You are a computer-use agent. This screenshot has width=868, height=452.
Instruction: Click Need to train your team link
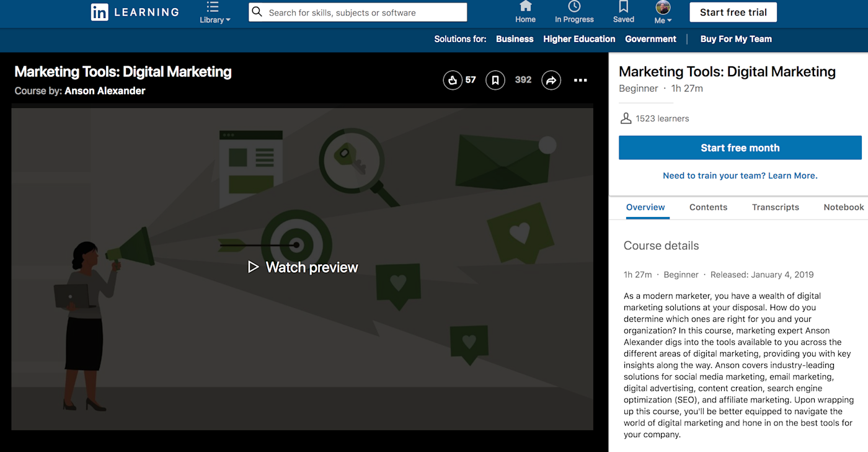740,175
